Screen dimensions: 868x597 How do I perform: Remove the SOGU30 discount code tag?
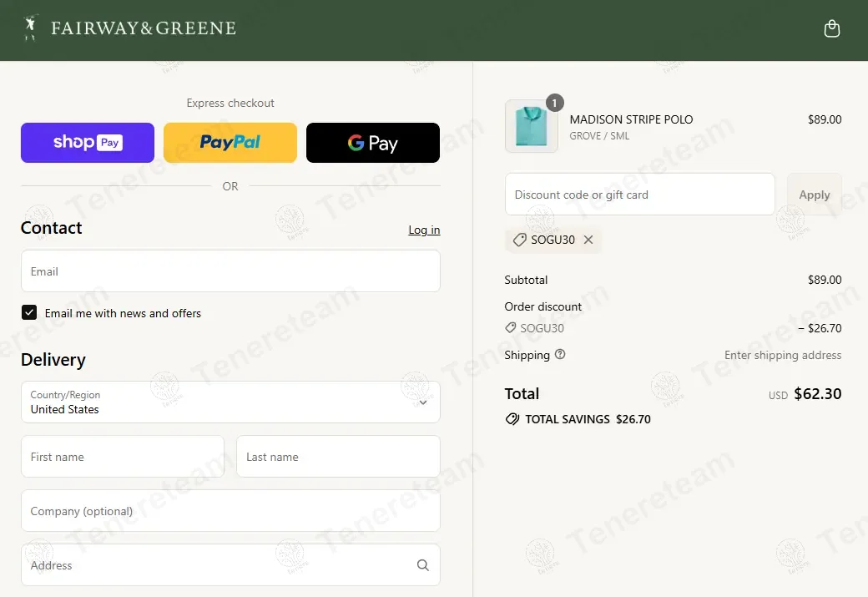588,240
